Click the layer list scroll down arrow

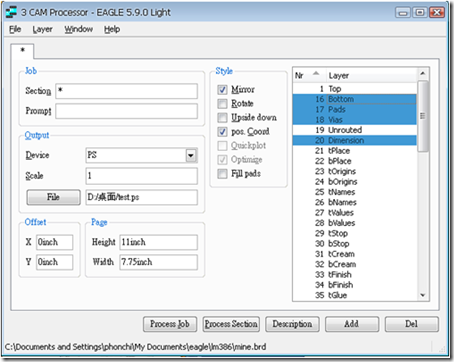click(423, 295)
